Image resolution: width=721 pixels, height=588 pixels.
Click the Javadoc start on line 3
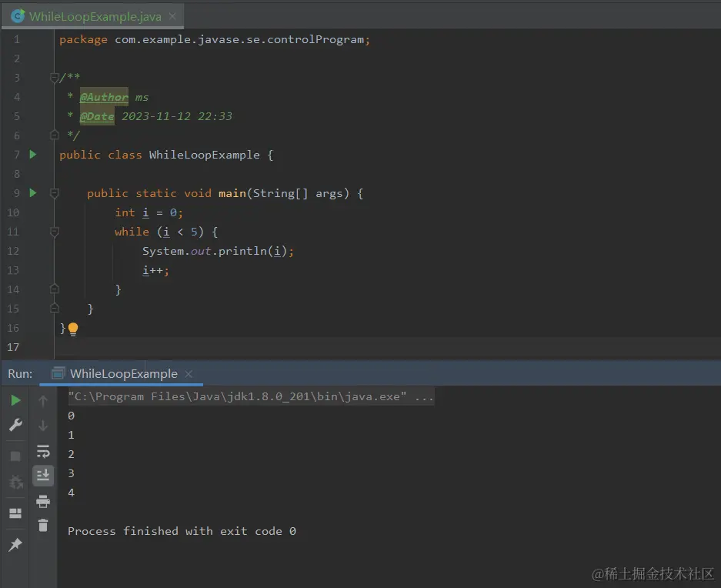tap(70, 77)
